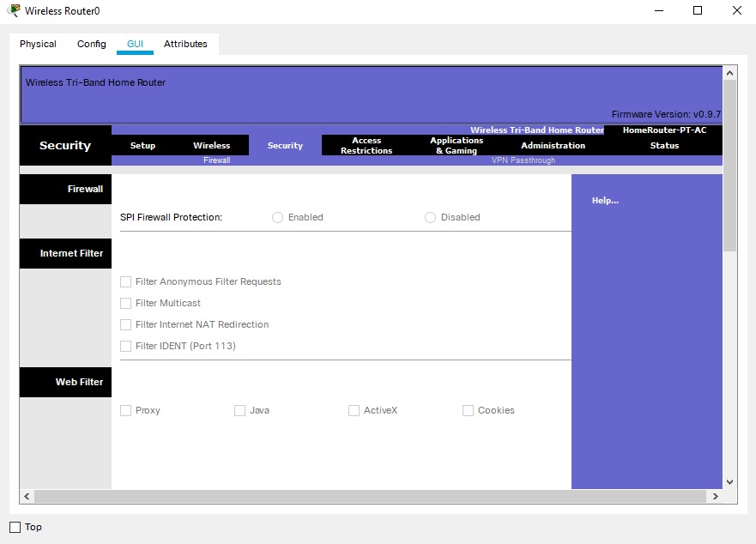Open the Physical tab

[x=38, y=44]
